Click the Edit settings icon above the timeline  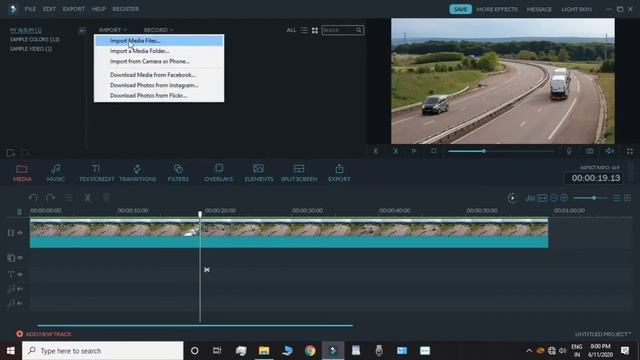[x=69, y=198]
